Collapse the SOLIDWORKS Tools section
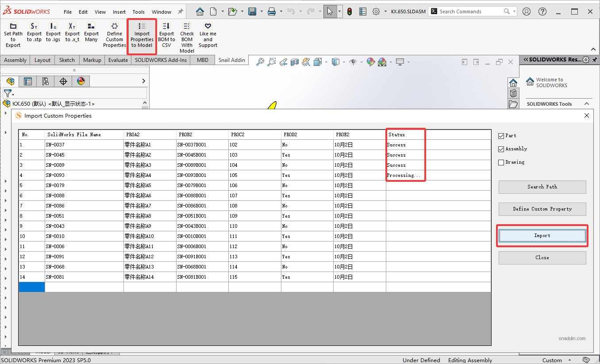Screen dimensions: 600x364 point(587,104)
